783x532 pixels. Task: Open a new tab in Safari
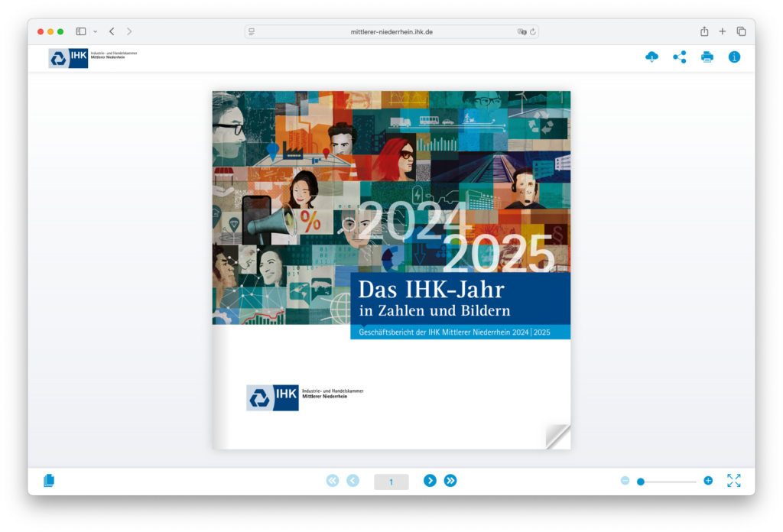pos(722,31)
